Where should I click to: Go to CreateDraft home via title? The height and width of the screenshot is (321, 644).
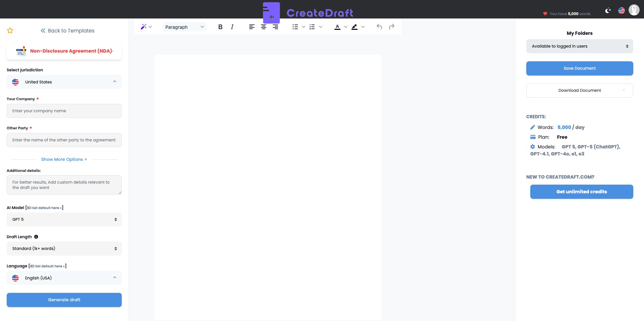pos(320,13)
